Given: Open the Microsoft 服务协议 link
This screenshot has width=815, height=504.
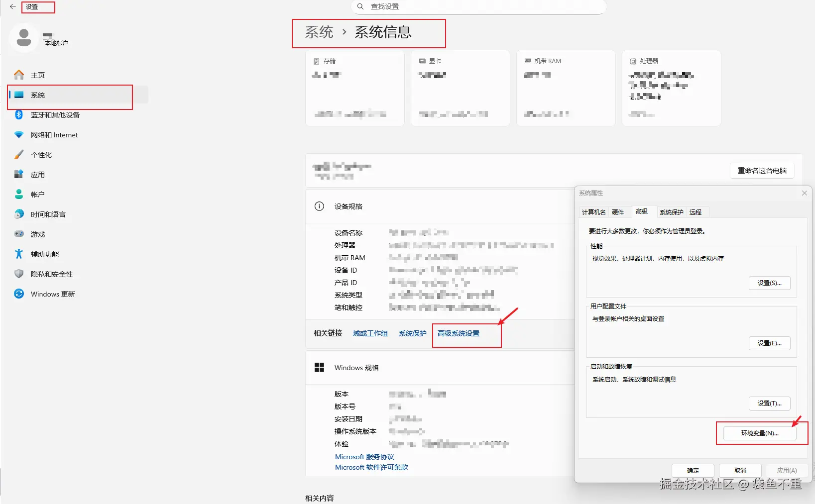Looking at the screenshot, I should (x=364, y=457).
